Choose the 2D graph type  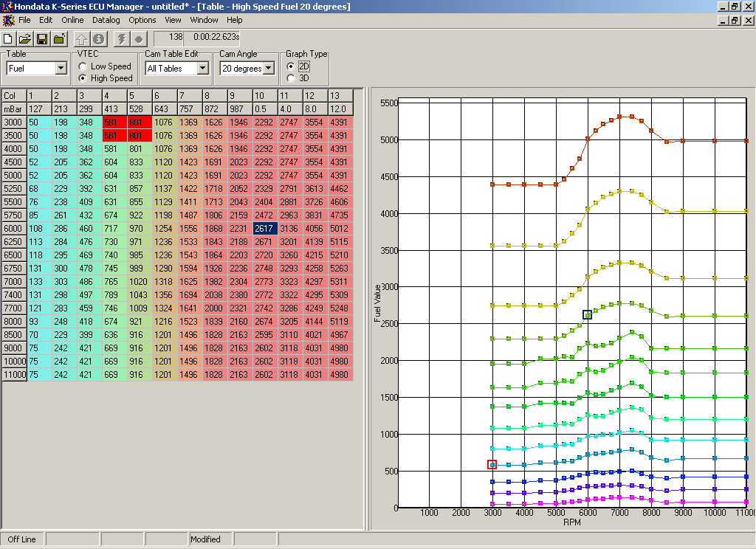coord(290,66)
